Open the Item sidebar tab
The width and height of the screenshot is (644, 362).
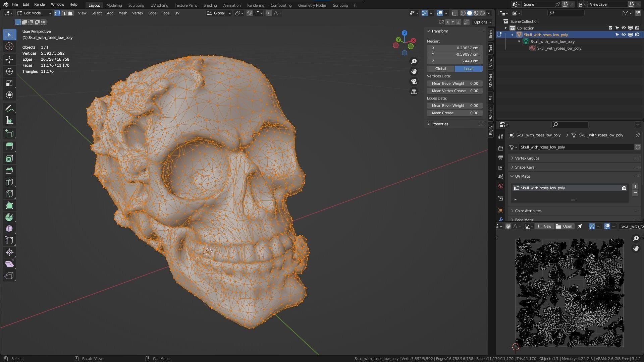coord(491,34)
